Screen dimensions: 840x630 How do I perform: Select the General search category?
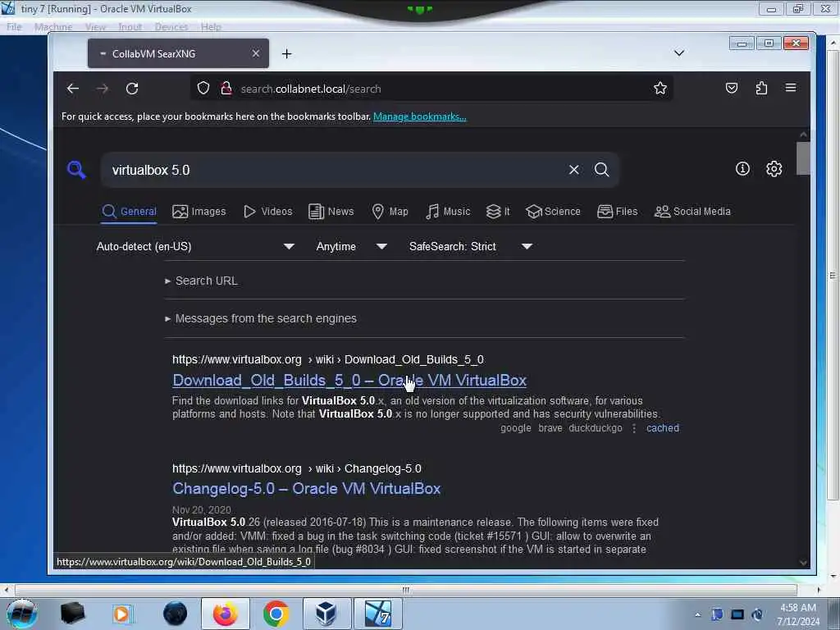129,211
